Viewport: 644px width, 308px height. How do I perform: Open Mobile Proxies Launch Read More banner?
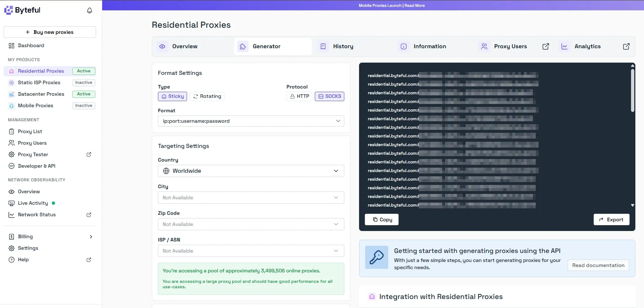[x=392, y=5]
